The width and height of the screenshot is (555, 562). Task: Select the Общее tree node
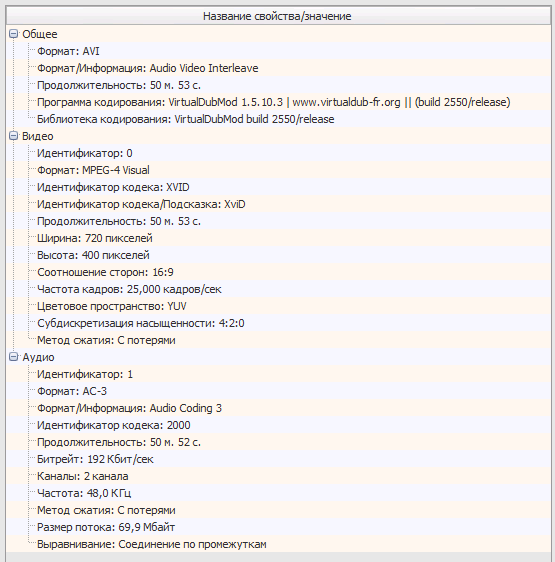click(x=40, y=34)
